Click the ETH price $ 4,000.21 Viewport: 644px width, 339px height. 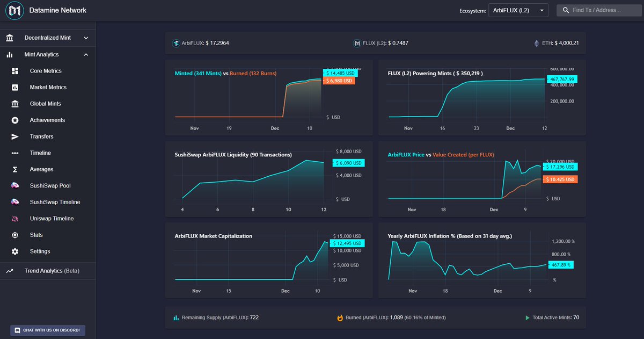(567, 43)
